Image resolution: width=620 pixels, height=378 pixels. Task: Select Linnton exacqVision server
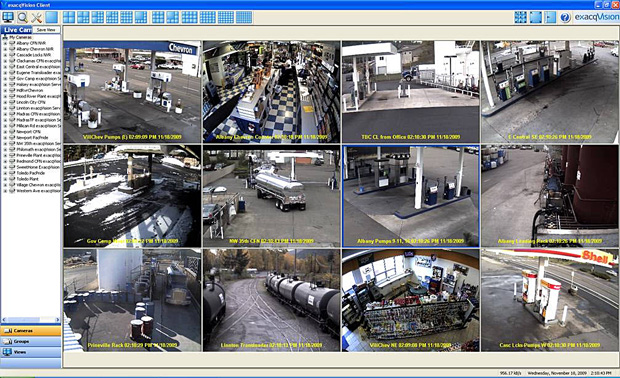38,108
